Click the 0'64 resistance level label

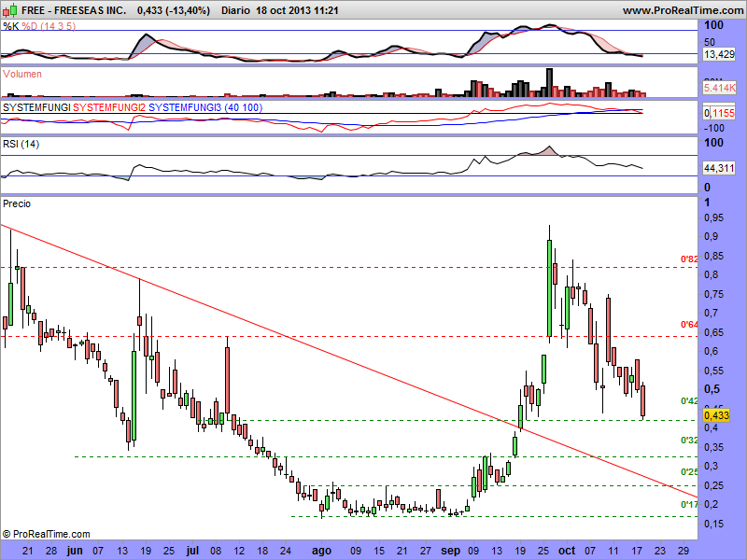pos(689,324)
